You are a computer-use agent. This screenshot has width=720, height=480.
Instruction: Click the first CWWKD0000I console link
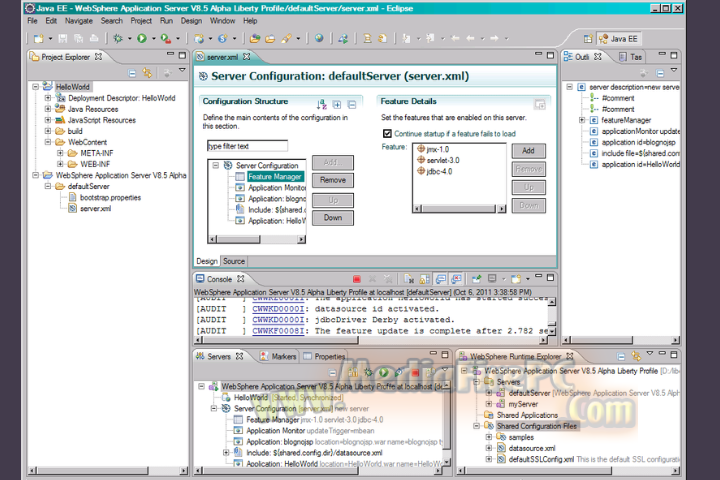point(278,309)
